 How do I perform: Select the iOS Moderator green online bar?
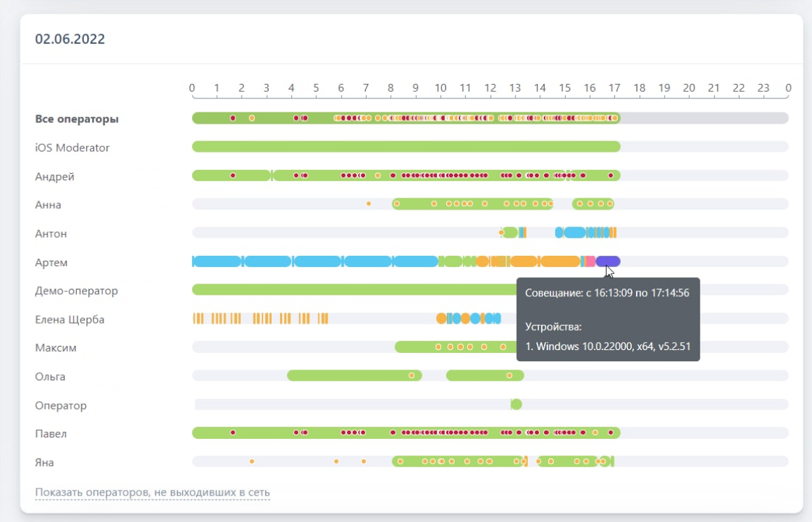[405, 147]
